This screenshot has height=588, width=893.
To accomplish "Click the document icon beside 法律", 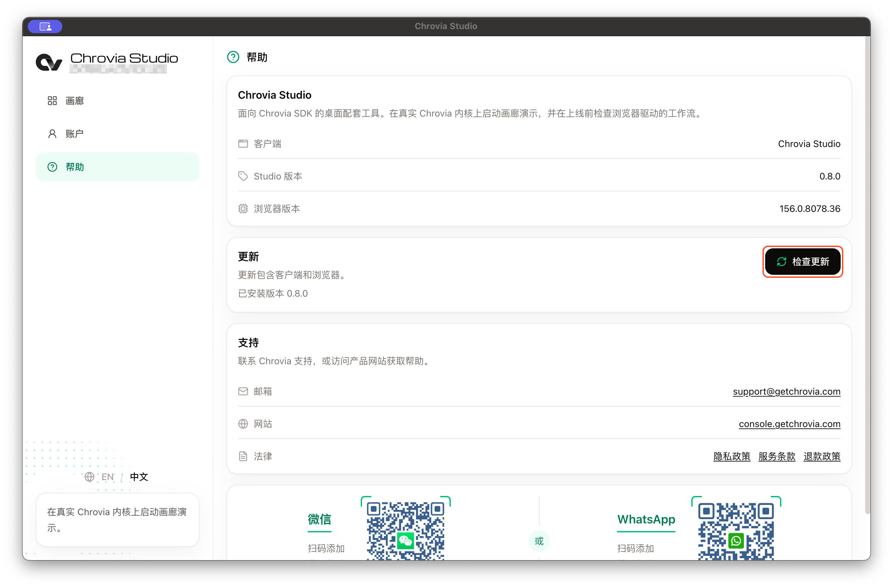I will click(x=243, y=456).
